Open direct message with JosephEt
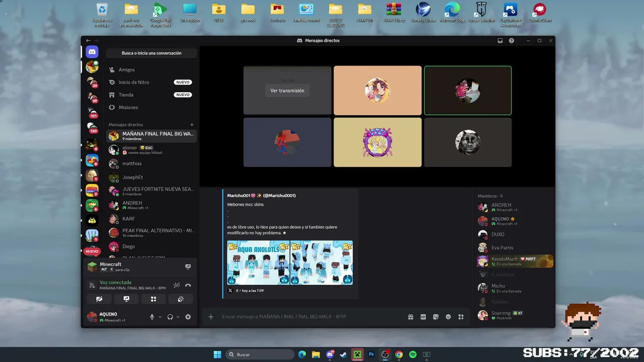Image resolution: width=644 pixels, height=362 pixels. click(151, 177)
